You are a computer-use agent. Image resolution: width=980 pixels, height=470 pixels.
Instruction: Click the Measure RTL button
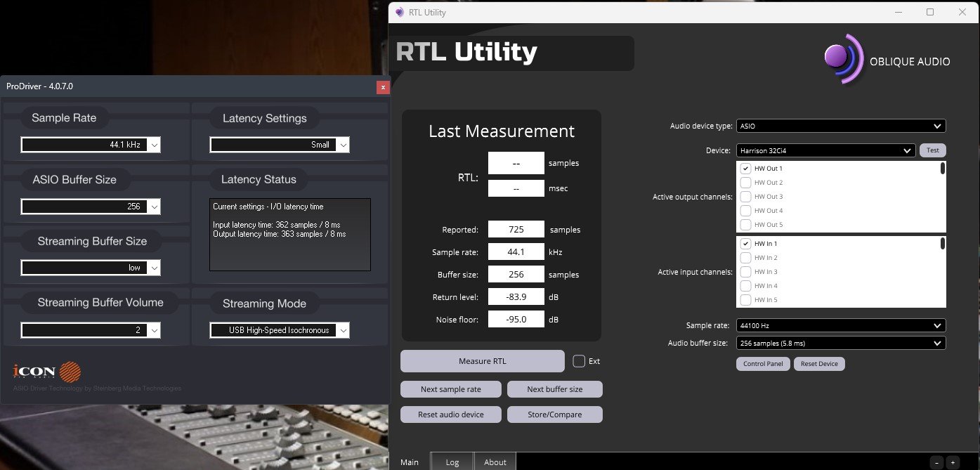(x=483, y=361)
